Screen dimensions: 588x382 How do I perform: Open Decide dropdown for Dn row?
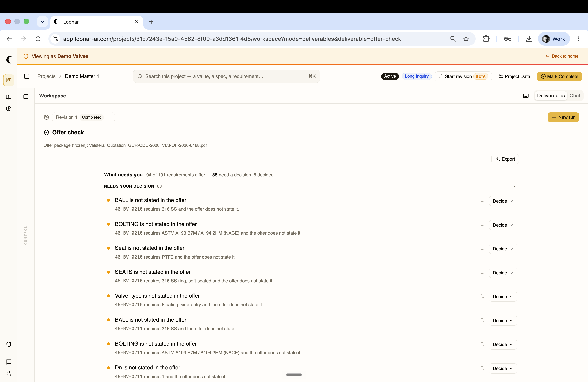[x=503, y=368]
